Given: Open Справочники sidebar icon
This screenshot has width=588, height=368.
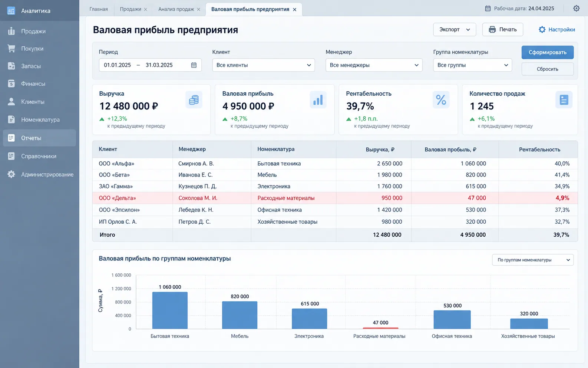Looking at the screenshot, I should pyautogui.click(x=11, y=156).
